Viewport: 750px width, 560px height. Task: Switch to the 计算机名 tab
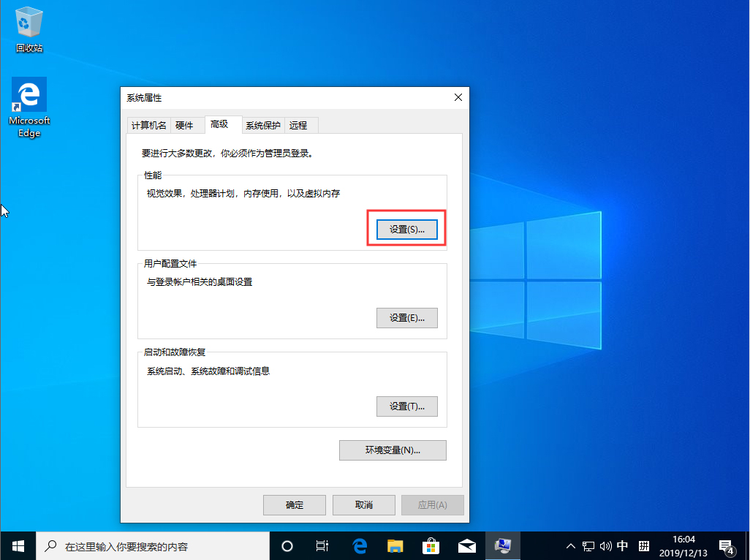click(x=148, y=125)
